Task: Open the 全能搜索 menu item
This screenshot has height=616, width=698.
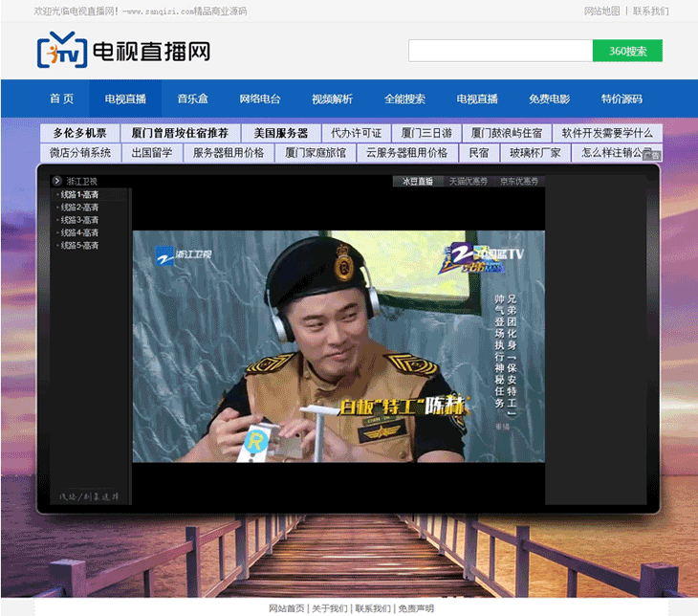Action: click(x=404, y=99)
